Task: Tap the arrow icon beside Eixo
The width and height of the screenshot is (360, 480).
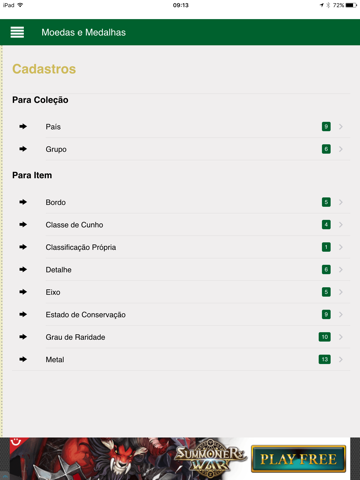Action: coord(23,292)
